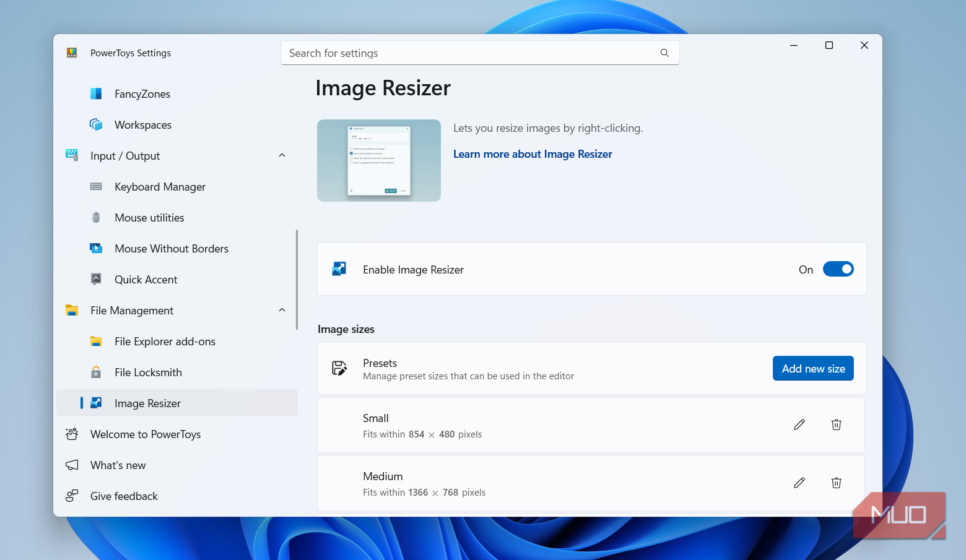Click the Quick Accent icon

click(96, 279)
